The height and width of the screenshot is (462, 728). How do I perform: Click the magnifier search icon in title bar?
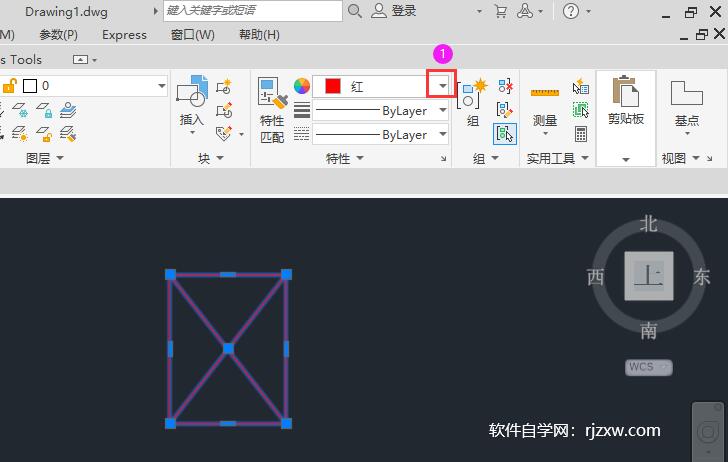tap(355, 11)
